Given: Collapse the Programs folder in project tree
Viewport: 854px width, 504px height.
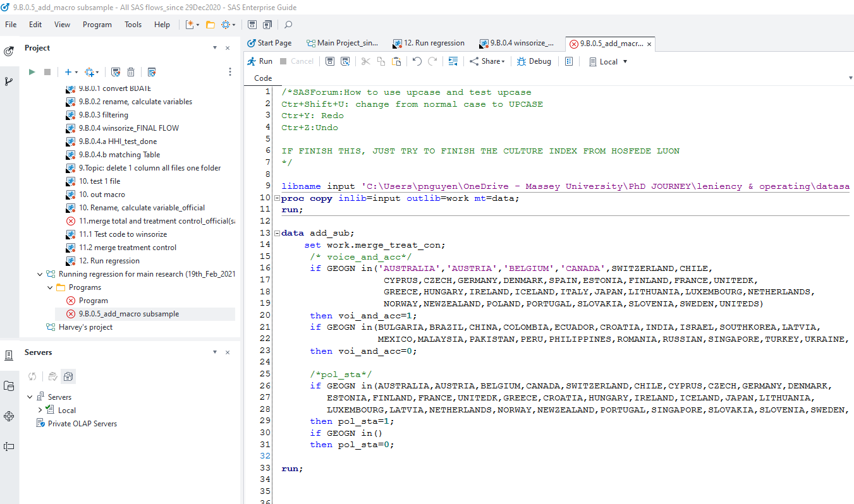Looking at the screenshot, I should [51, 287].
